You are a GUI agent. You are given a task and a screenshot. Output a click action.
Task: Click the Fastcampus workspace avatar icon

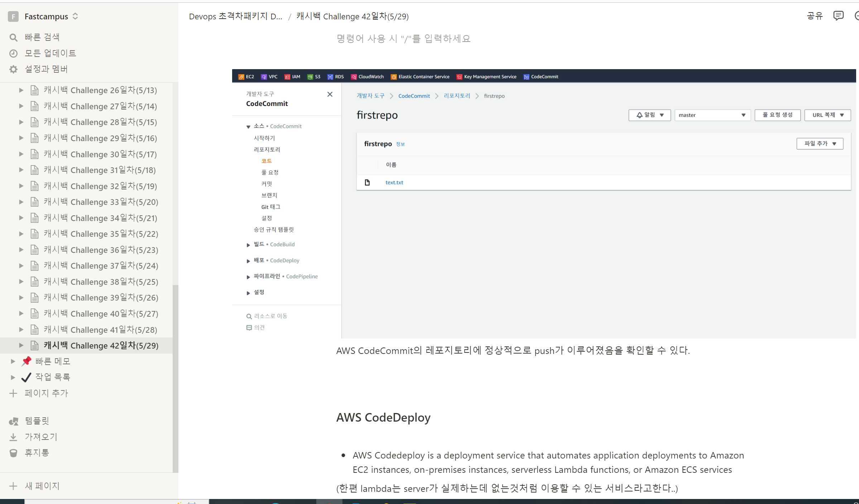tap(13, 16)
